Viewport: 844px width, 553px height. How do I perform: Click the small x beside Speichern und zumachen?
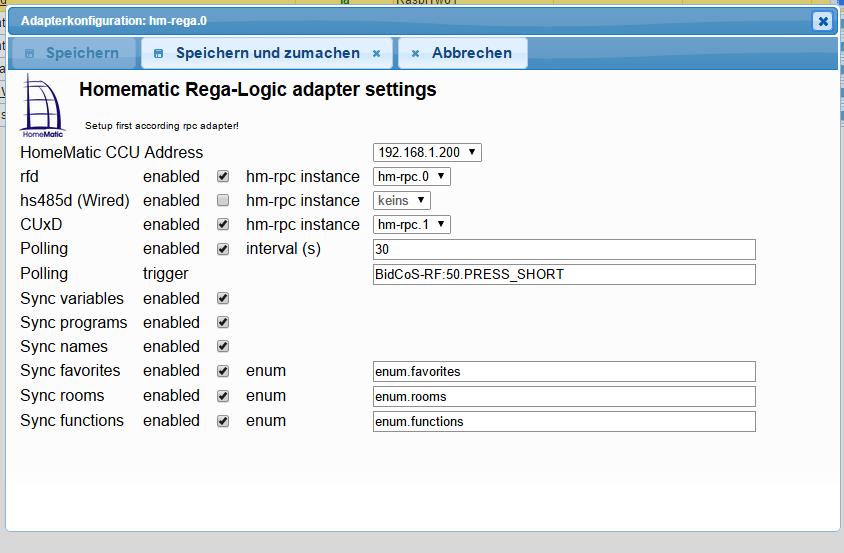tap(376, 54)
